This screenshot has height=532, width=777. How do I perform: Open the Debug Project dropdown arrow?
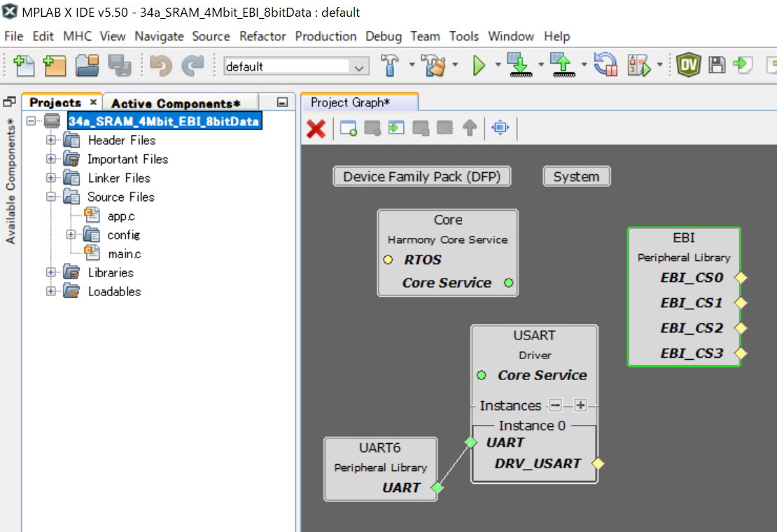pyautogui.click(x=659, y=65)
